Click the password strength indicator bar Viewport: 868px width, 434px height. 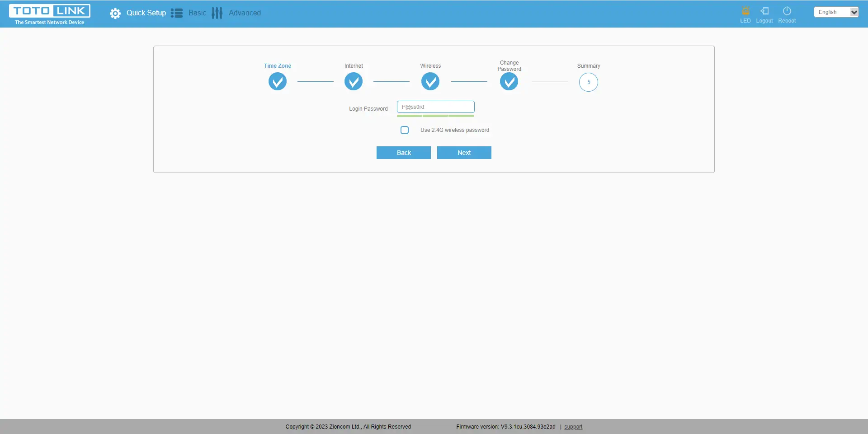point(435,116)
